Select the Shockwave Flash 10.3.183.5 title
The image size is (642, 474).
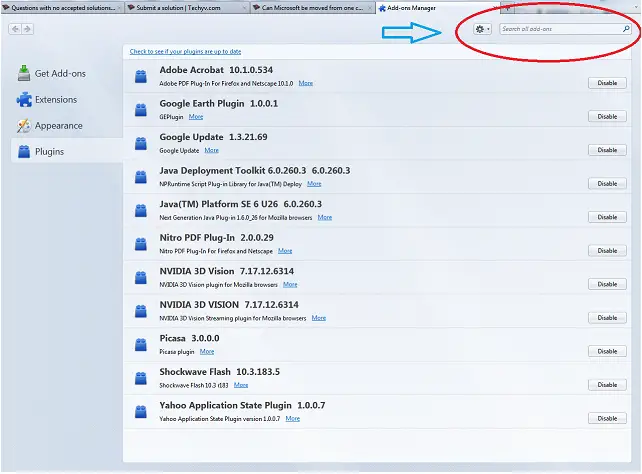click(220, 372)
